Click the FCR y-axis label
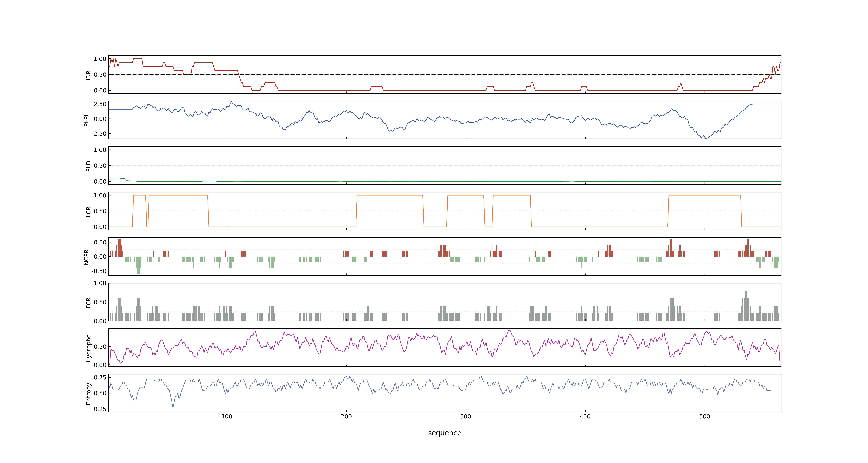The height and width of the screenshot is (463, 868). click(x=88, y=302)
